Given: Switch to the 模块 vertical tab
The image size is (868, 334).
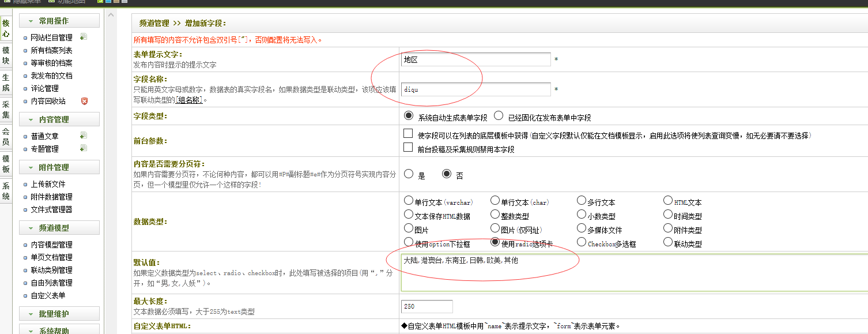Looking at the screenshot, I should pos(6,55).
